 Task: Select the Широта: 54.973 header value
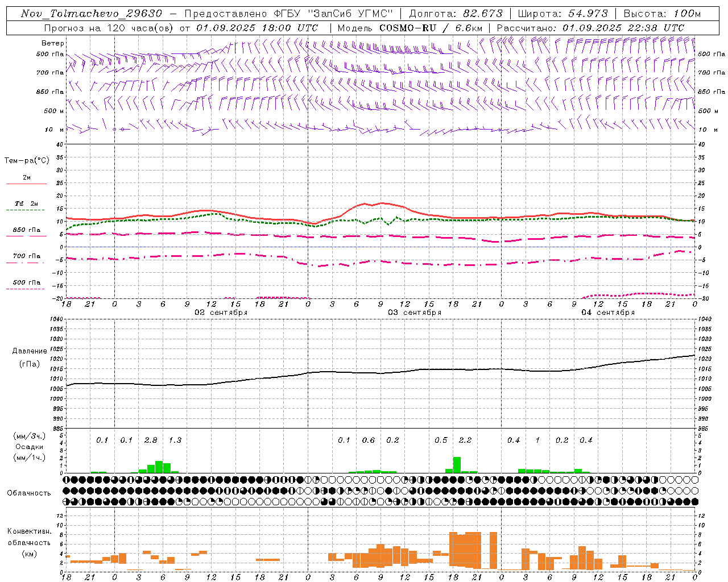click(563, 14)
